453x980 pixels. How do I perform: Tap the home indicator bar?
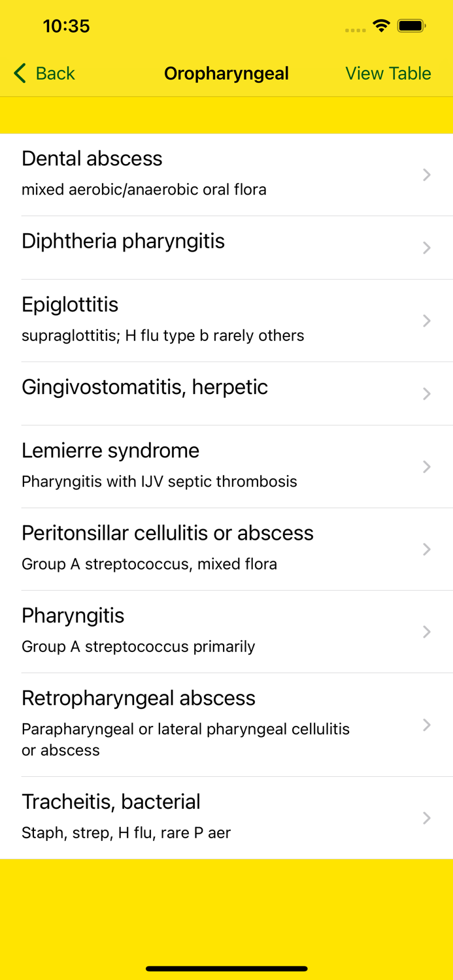point(226,968)
